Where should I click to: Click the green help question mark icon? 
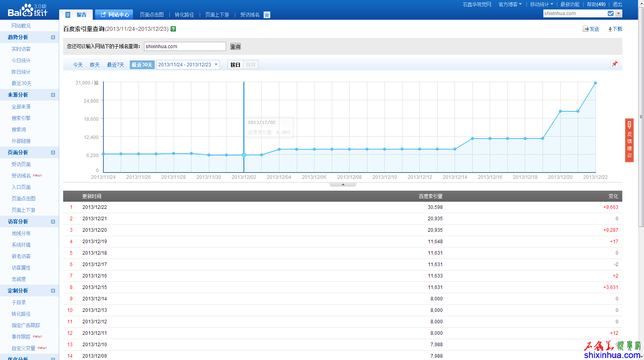pos(173,29)
